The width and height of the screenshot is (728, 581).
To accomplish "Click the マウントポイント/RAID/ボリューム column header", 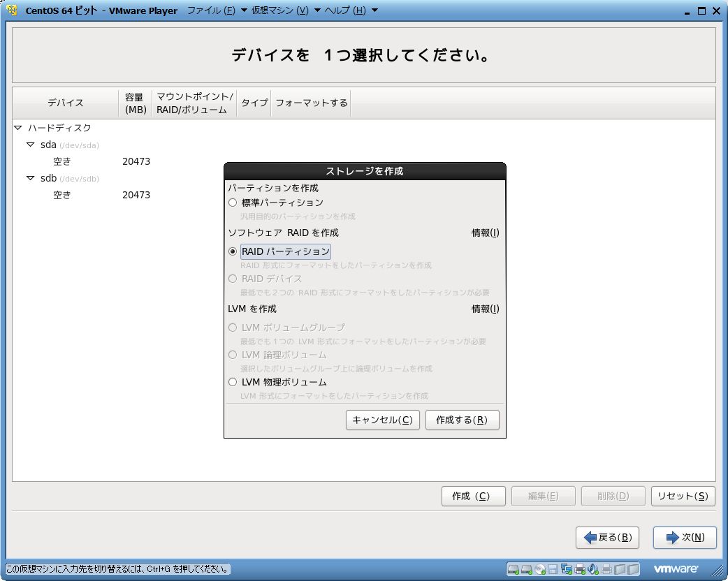I will [194, 103].
